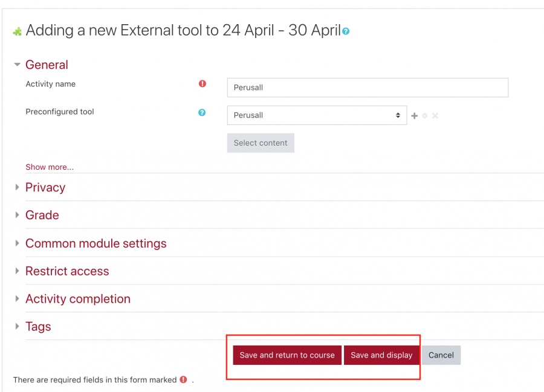Expand the Restrict access section
This screenshot has height=392, width=544.
(67, 271)
